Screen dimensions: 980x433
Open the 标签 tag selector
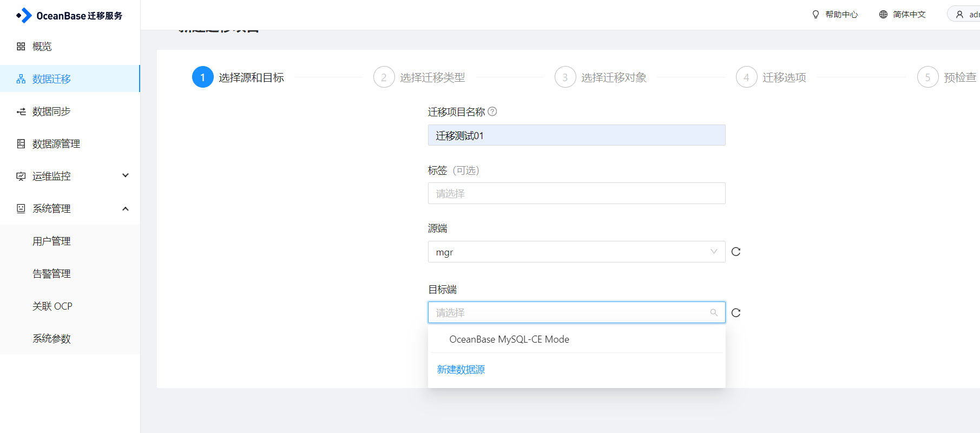[x=576, y=193]
